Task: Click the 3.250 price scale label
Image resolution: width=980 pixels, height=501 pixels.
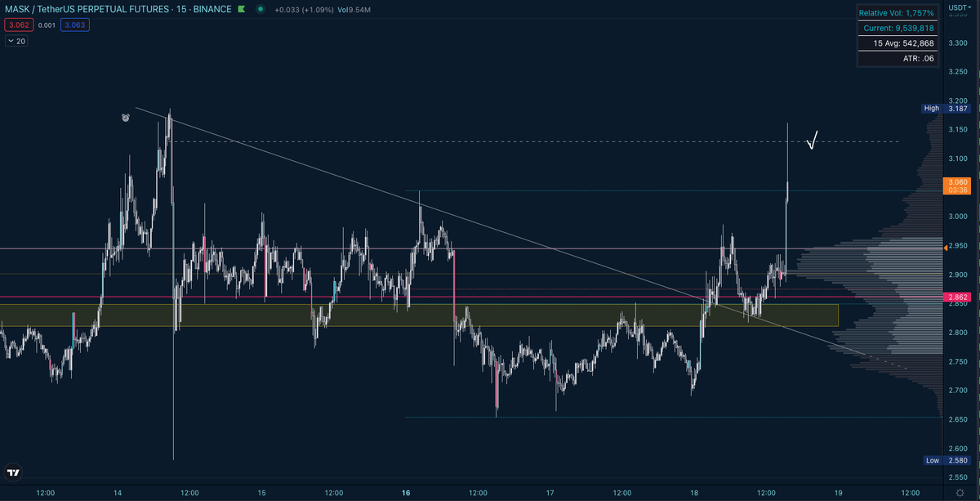Action: (959, 72)
